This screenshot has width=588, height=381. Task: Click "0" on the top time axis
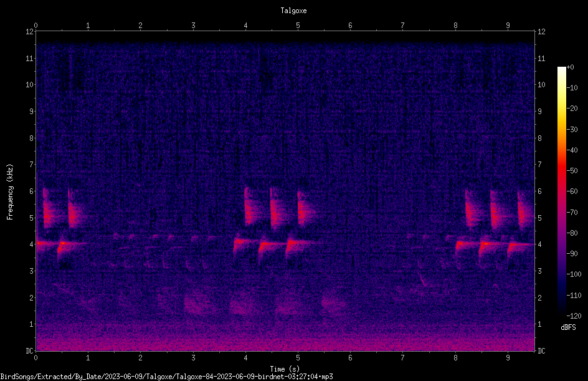pos(36,26)
